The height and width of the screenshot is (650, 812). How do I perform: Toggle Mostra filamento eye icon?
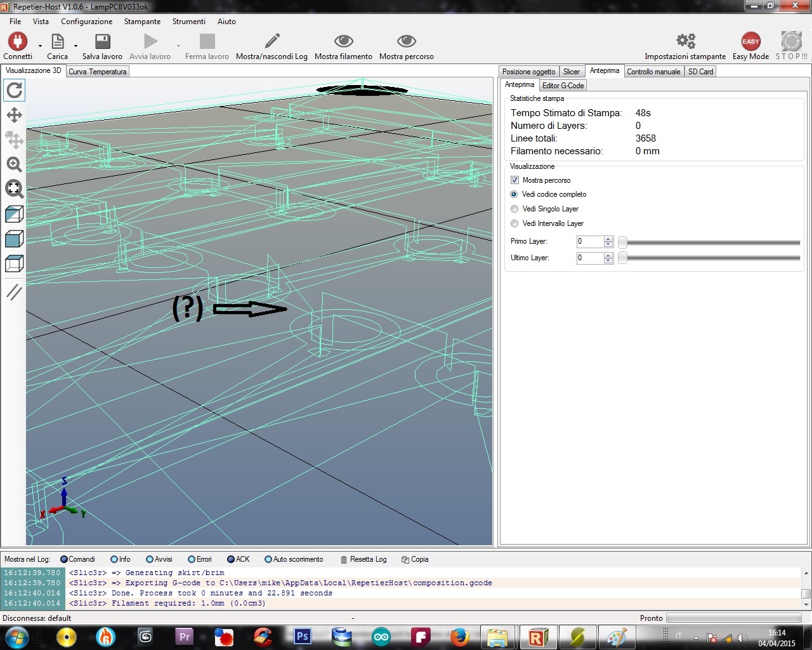[343, 42]
